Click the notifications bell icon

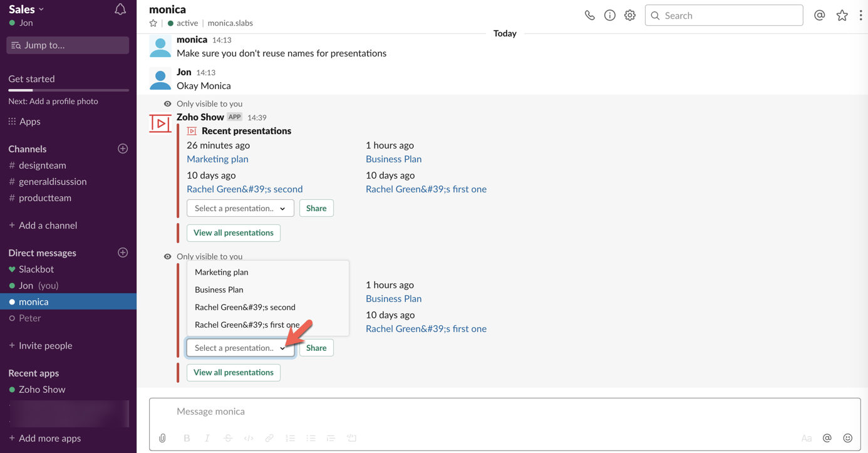(x=120, y=9)
